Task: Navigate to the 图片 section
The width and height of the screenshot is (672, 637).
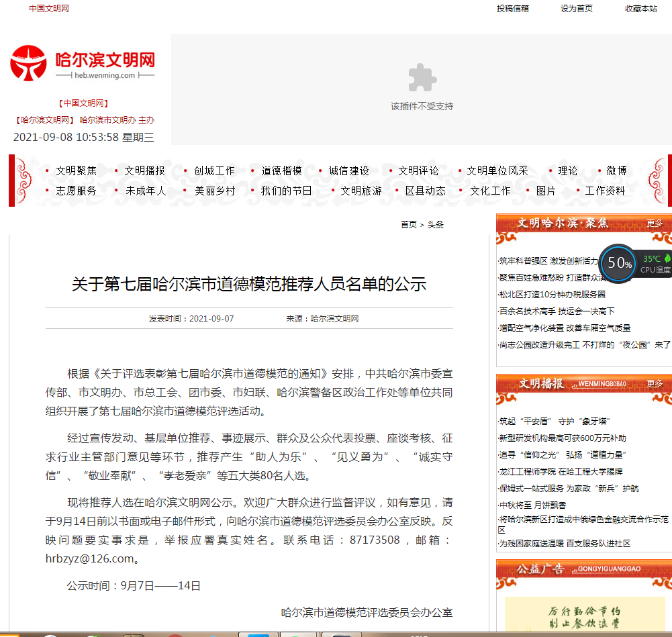Action: (x=546, y=191)
